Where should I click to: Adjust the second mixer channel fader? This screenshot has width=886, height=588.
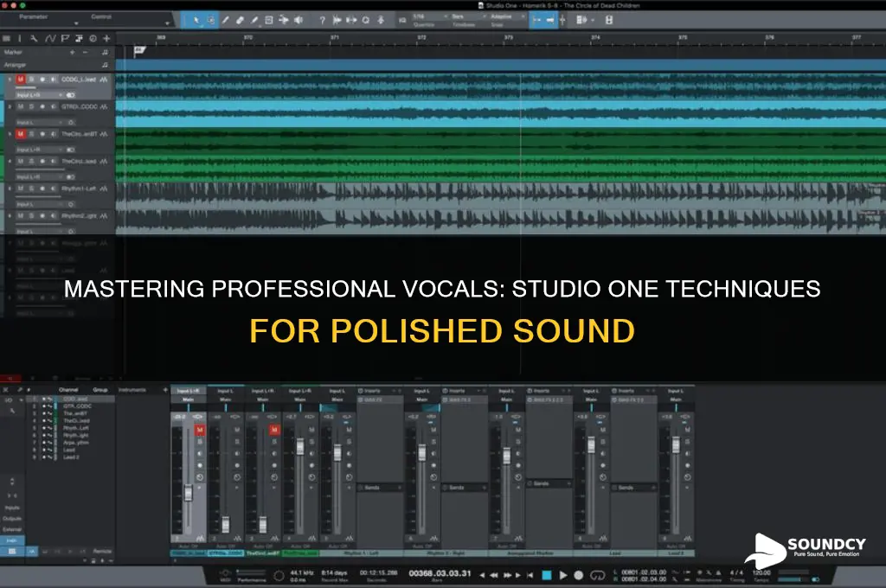point(226,524)
